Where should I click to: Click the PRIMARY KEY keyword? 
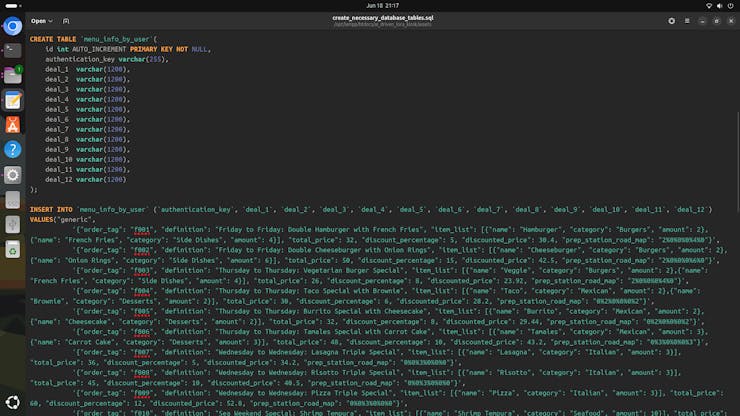[x=151, y=49]
